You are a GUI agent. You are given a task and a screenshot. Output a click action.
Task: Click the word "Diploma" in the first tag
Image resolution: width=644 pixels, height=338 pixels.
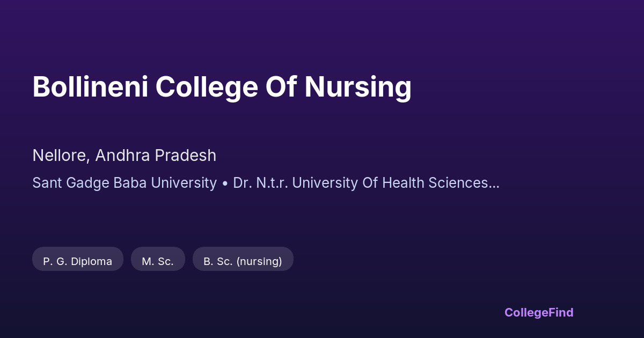(94, 261)
